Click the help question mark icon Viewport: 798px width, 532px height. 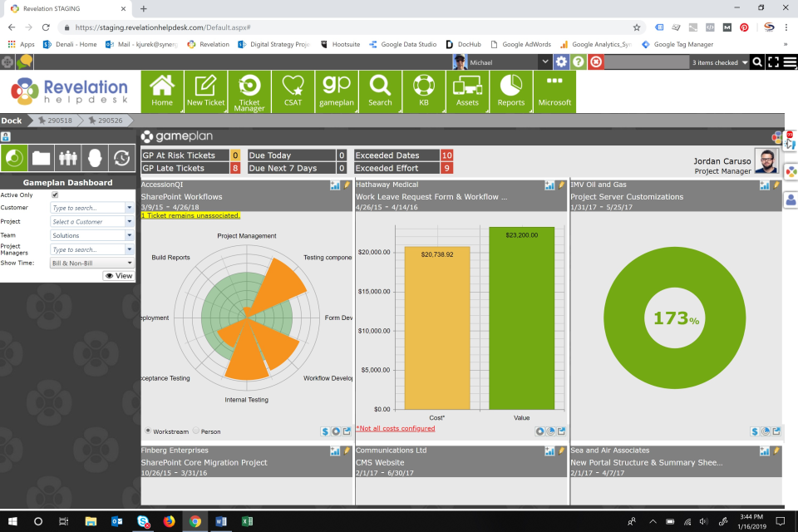[x=577, y=62]
